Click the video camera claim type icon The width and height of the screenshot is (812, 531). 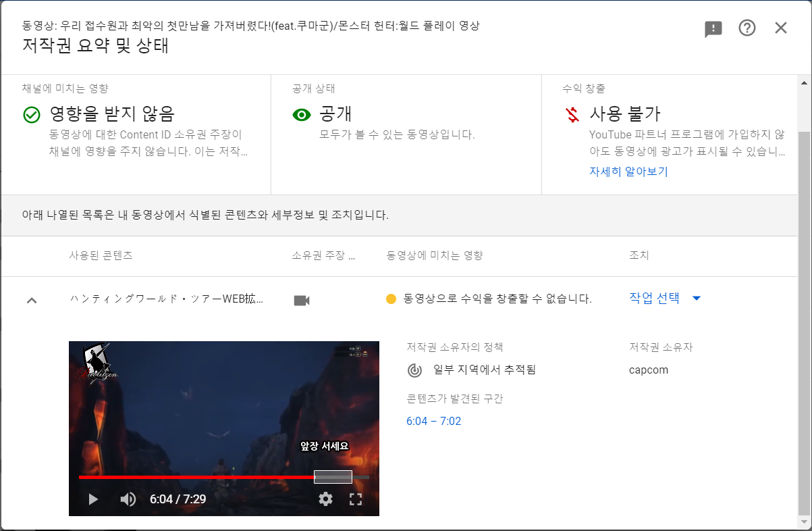pos(302,300)
